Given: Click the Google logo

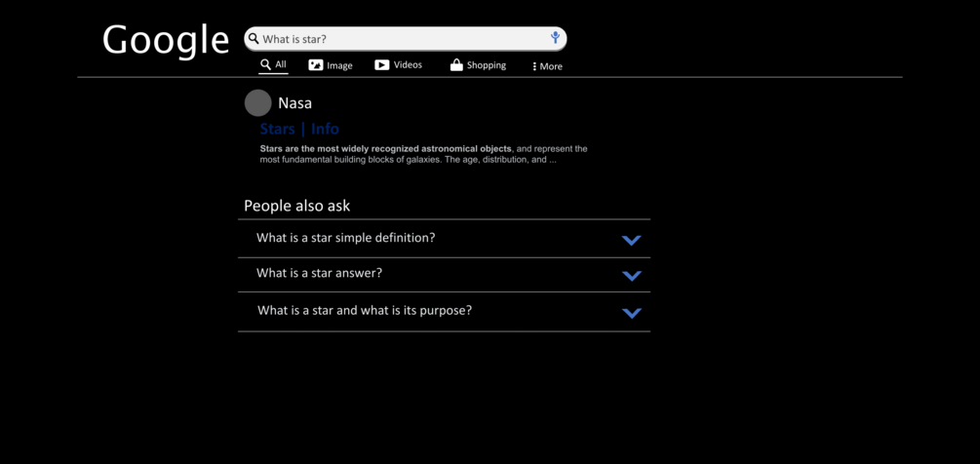Looking at the screenshot, I should [166, 40].
